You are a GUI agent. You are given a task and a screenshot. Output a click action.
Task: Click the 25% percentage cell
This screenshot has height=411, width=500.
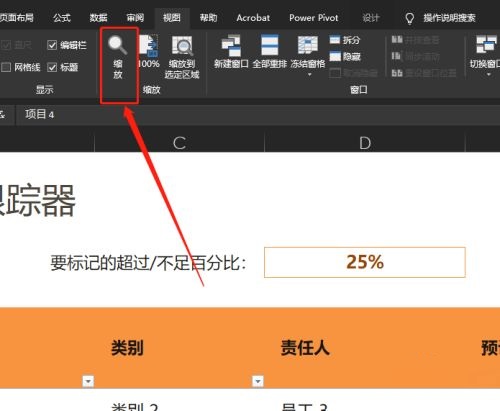(x=365, y=262)
